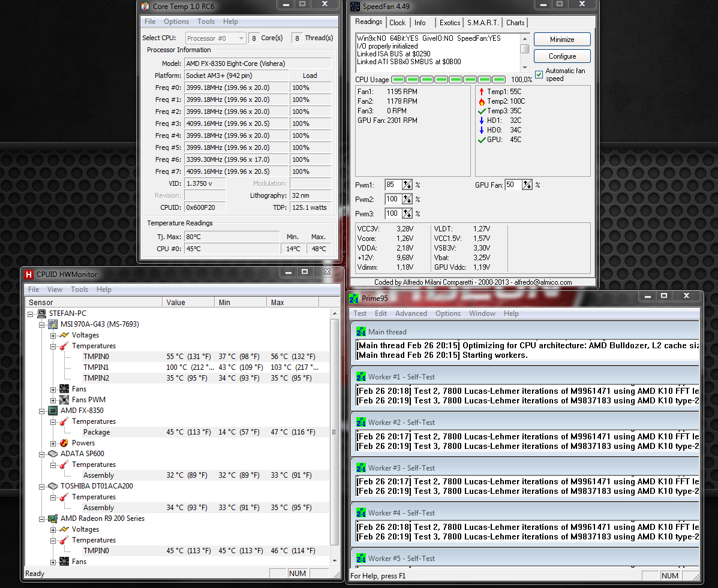718x588 pixels.
Task: Collapse the ADATA SP600 tree node
Action: 41,454
